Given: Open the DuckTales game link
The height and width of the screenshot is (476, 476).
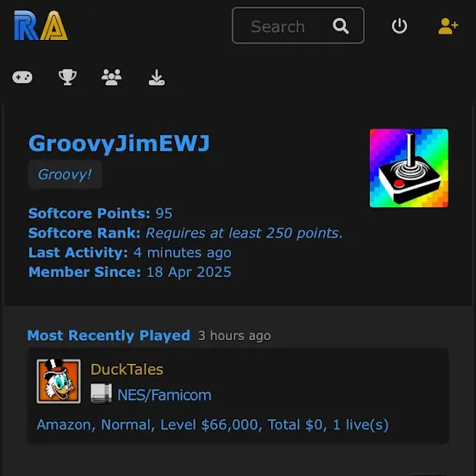Looking at the screenshot, I should [x=127, y=370].
